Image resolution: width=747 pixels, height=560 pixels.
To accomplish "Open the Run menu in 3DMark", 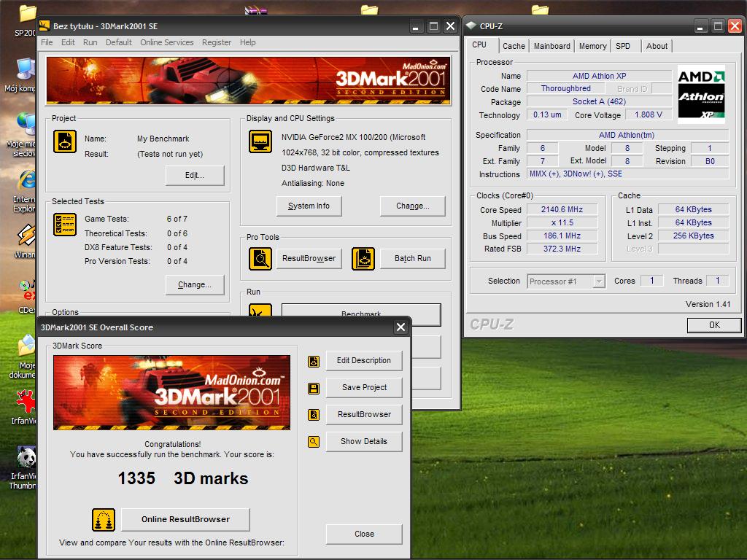I will 90,42.
